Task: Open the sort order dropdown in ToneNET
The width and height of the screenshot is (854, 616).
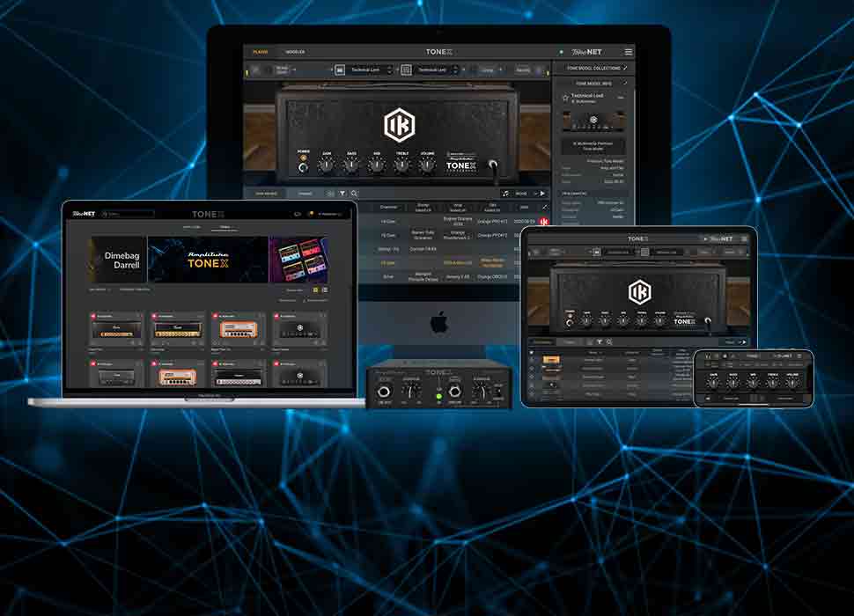Action: (x=99, y=288)
